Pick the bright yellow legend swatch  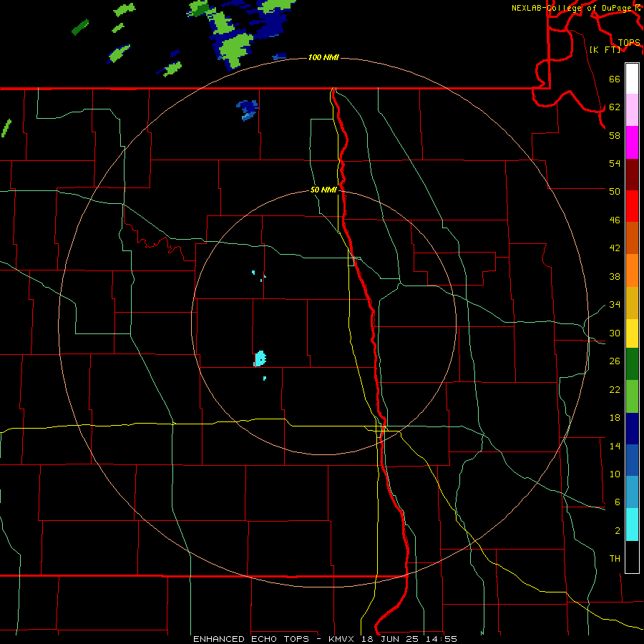click(632, 333)
